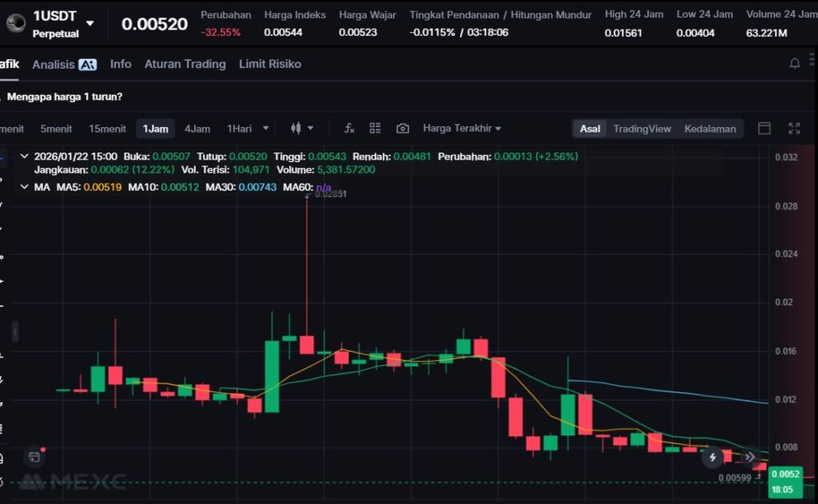Open the Aturan Trading tab
Image resolution: width=818 pixels, height=504 pixels.
pos(185,64)
